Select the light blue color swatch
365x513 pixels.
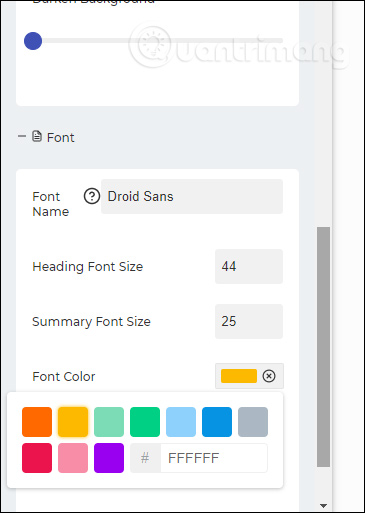tap(181, 422)
